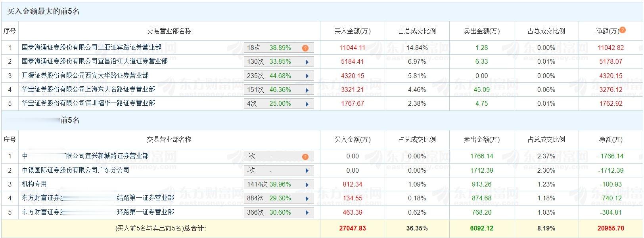Viewport: 644px width, 238px height.
Task: Click net amount -740.12
Action: pos(611,198)
